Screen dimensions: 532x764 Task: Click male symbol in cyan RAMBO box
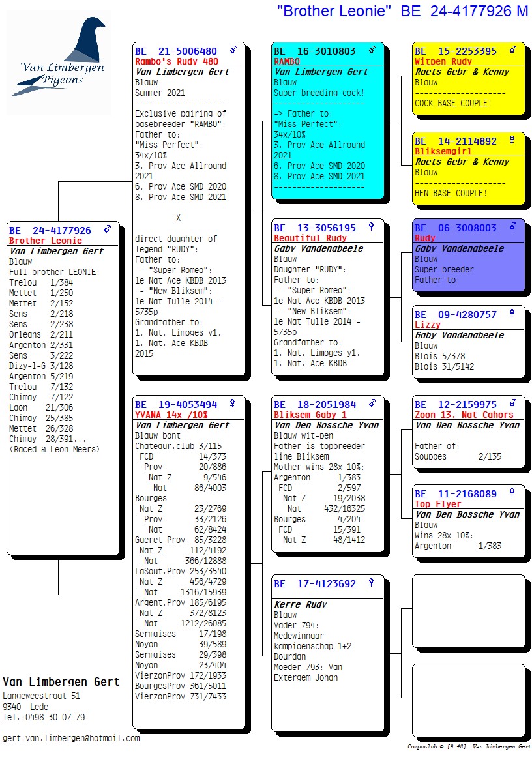point(372,50)
